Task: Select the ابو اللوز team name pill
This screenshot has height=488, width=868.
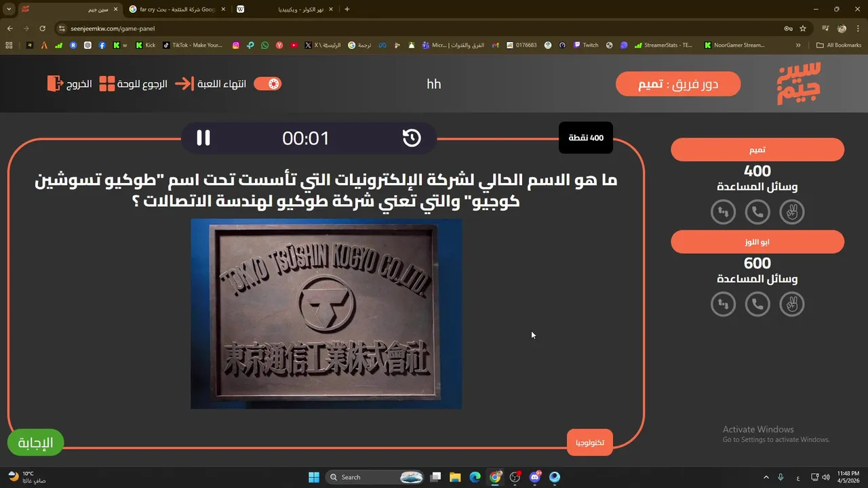Action: [x=757, y=242]
